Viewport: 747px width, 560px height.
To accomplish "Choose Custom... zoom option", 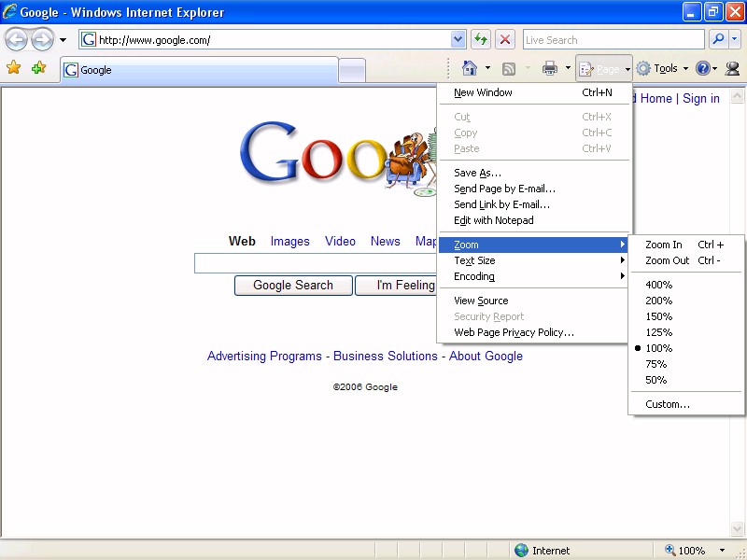I will [x=686, y=404].
